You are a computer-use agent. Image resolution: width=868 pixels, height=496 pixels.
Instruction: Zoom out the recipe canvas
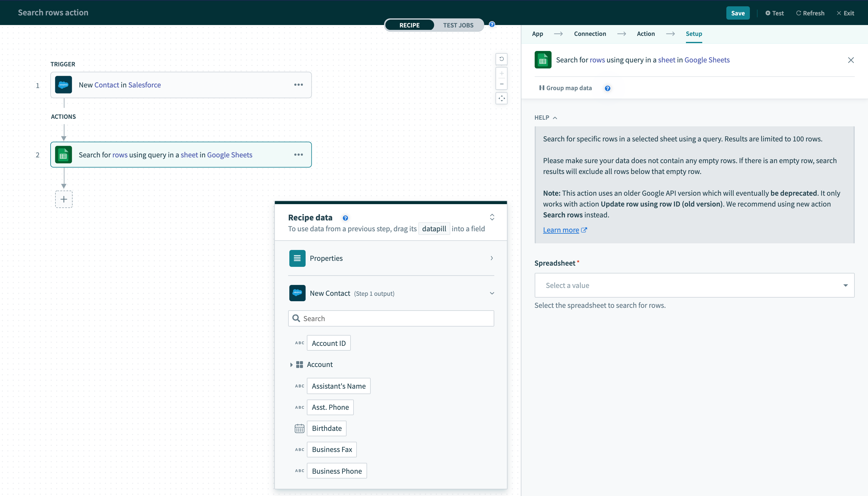coord(501,84)
